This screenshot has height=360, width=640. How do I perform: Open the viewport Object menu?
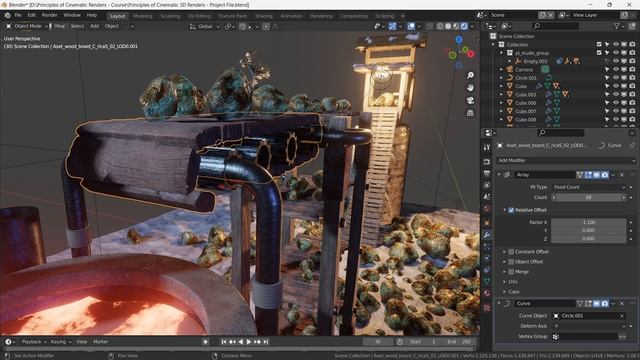(112, 26)
